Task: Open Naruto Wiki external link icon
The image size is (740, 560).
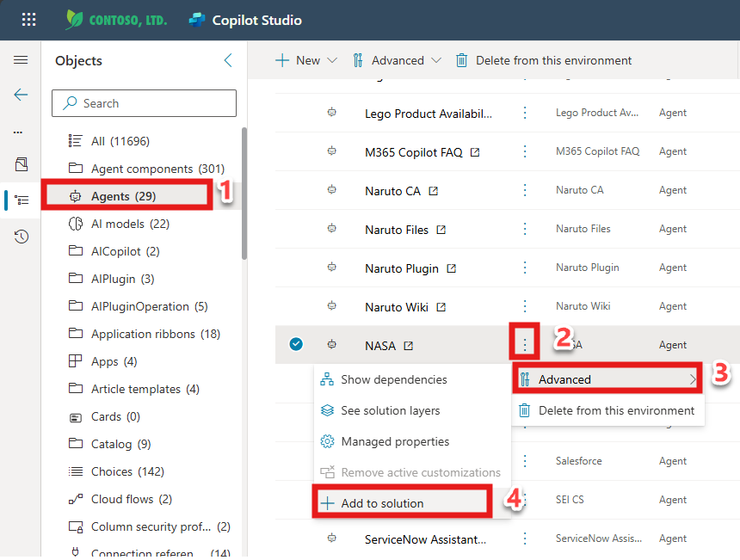Action: click(441, 307)
